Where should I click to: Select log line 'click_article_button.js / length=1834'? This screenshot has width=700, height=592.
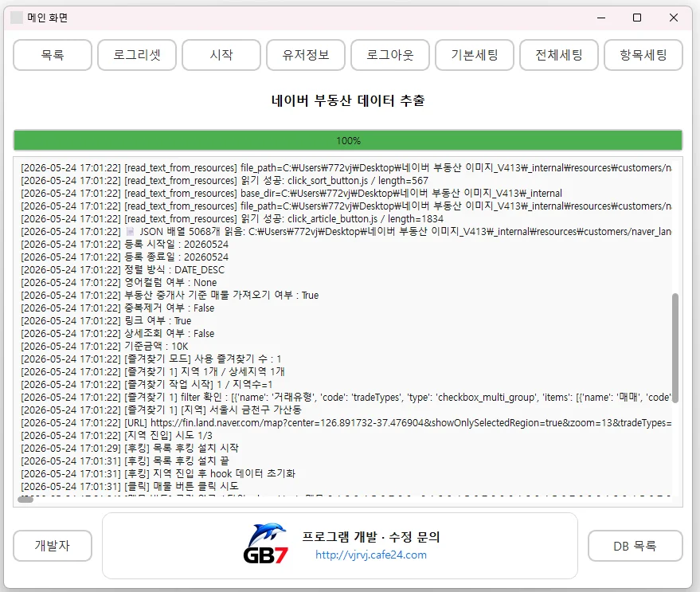(233, 219)
